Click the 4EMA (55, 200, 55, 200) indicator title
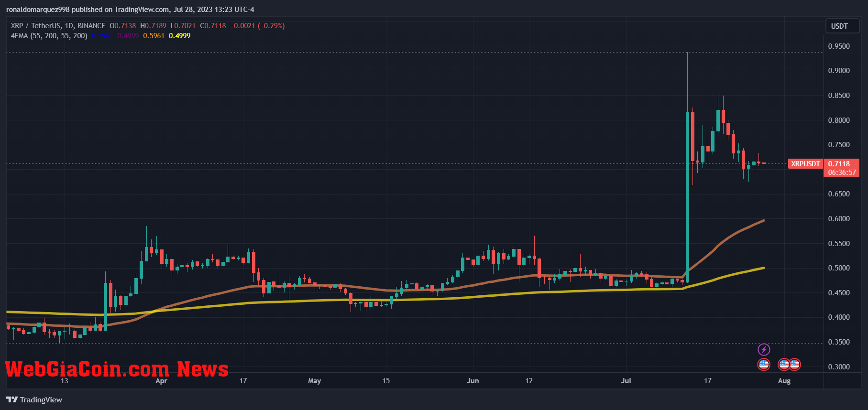 click(x=49, y=36)
